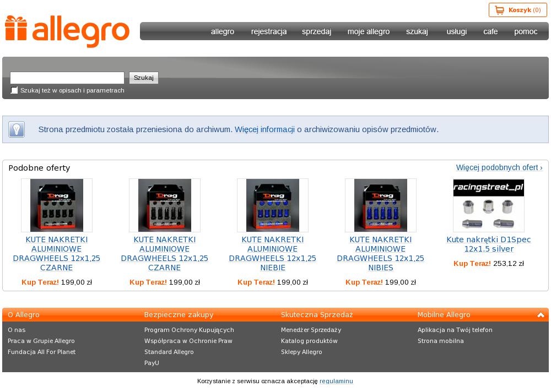Open the usługi menu item
The width and height of the screenshot is (551, 392).
point(456,31)
